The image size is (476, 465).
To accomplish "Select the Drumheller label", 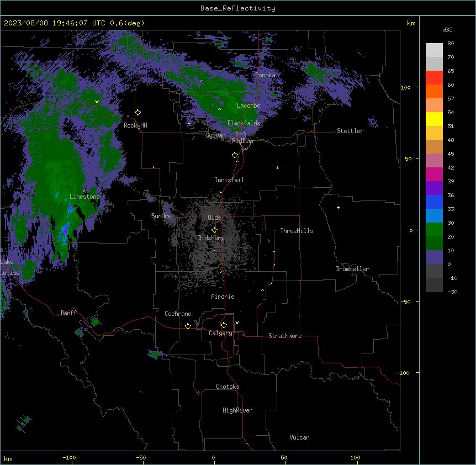I will click(352, 269).
